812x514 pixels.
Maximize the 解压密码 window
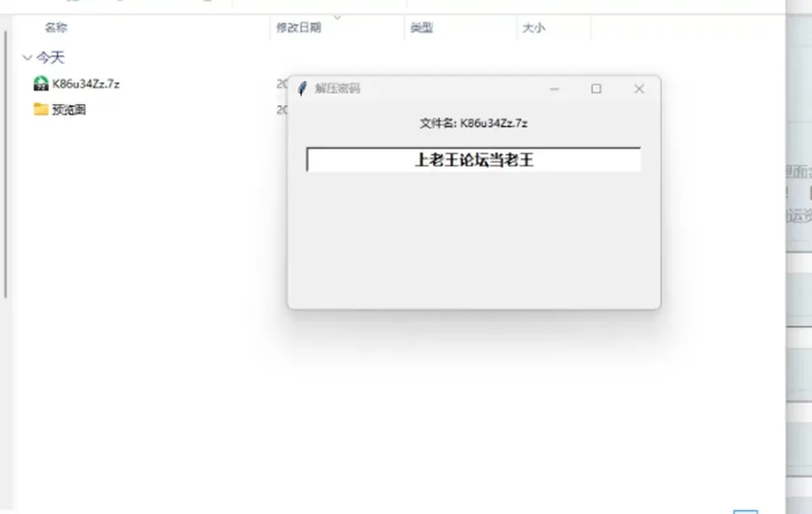click(x=596, y=89)
